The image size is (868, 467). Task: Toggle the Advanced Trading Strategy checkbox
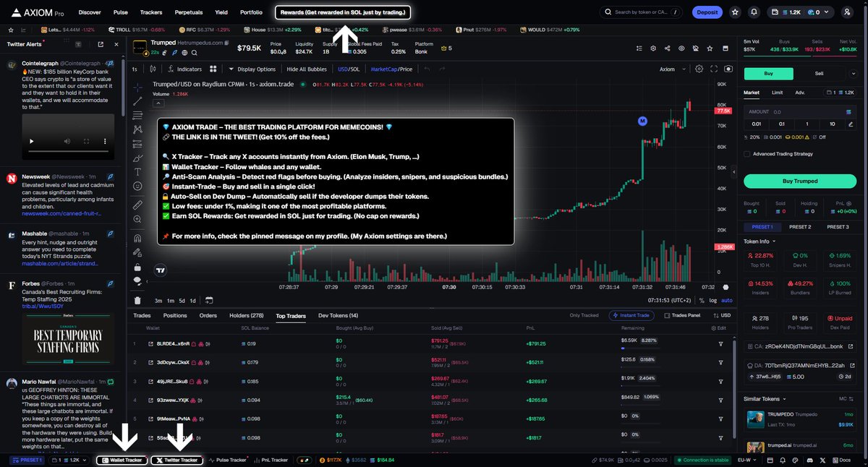pyautogui.click(x=747, y=153)
